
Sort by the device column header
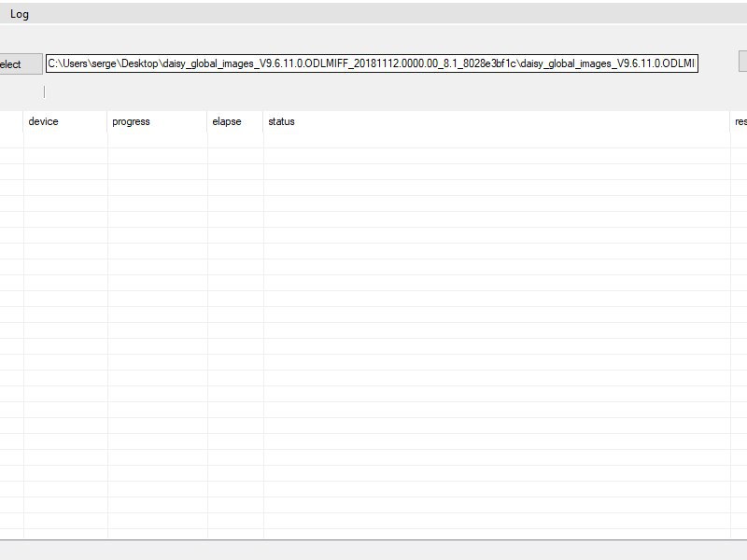point(65,121)
